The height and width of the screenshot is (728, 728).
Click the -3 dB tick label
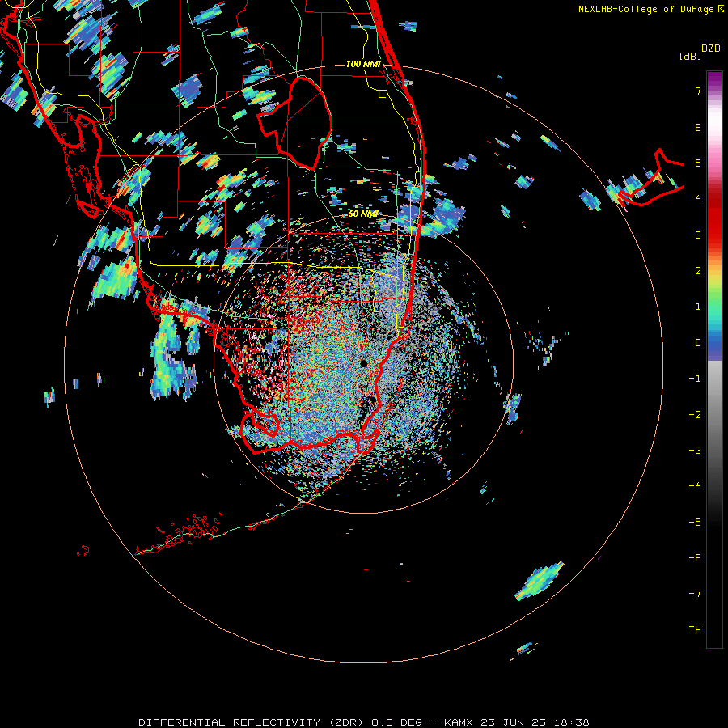point(695,451)
